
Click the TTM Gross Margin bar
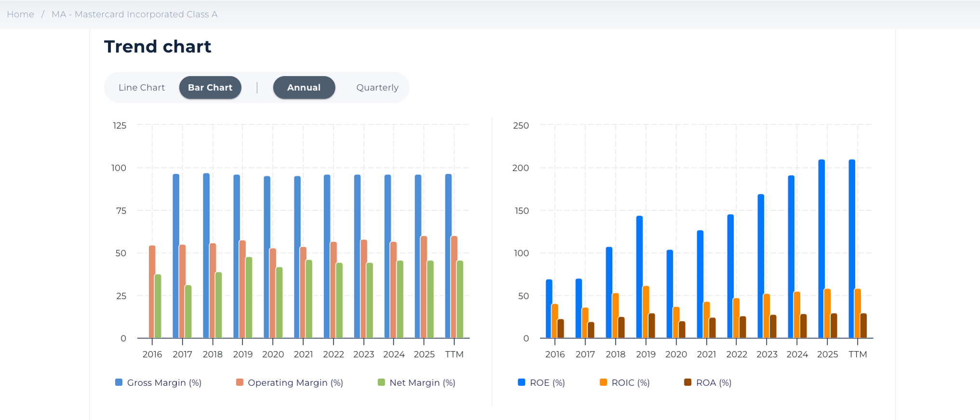coord(448,256)
